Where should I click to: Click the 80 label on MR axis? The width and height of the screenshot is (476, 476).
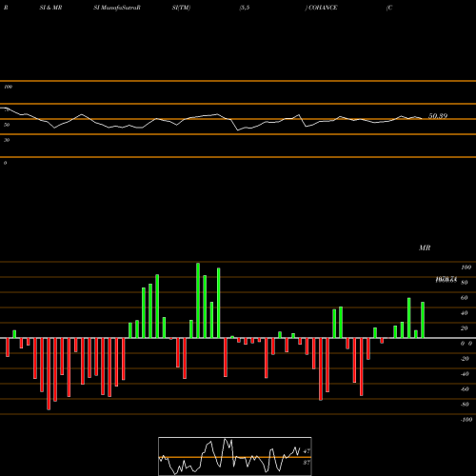pyautogui.click(x=465, y=283)
